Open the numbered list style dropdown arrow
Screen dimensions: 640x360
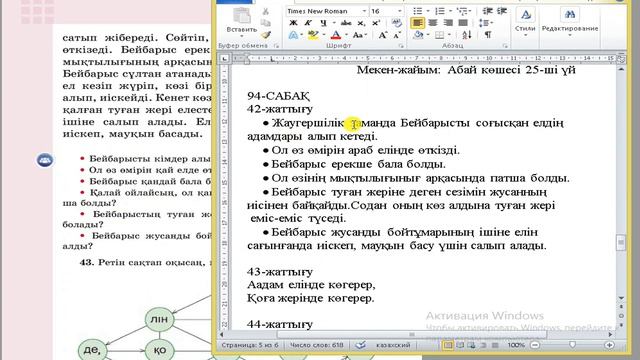click(450, 11)
